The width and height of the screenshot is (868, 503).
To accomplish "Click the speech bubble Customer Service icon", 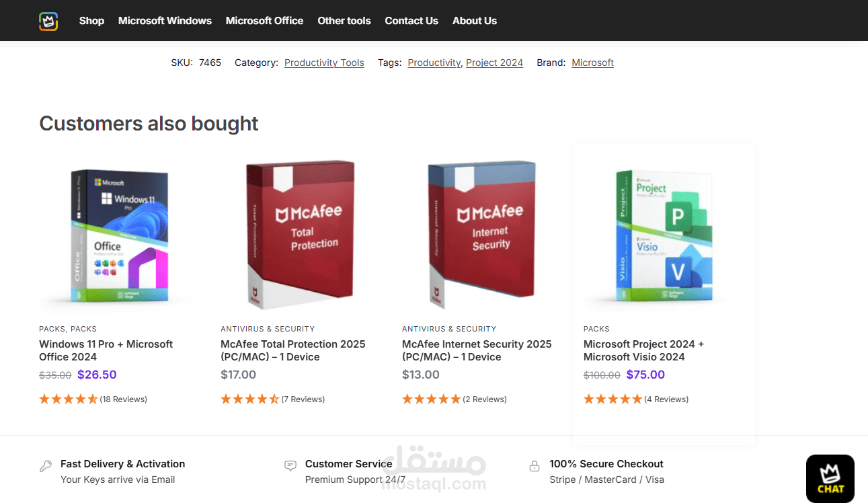I will coord(290,465).
